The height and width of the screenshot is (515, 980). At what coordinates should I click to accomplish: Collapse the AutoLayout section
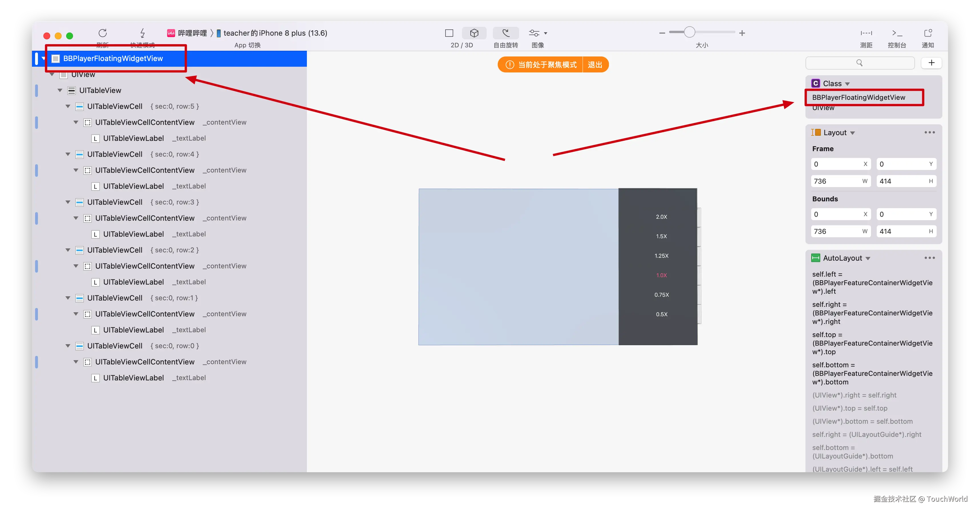(x=868, y=259)
